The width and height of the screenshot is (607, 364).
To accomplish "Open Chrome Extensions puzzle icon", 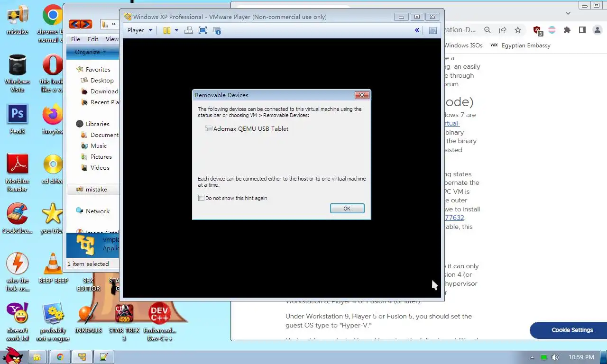I will tap(567, 30).
